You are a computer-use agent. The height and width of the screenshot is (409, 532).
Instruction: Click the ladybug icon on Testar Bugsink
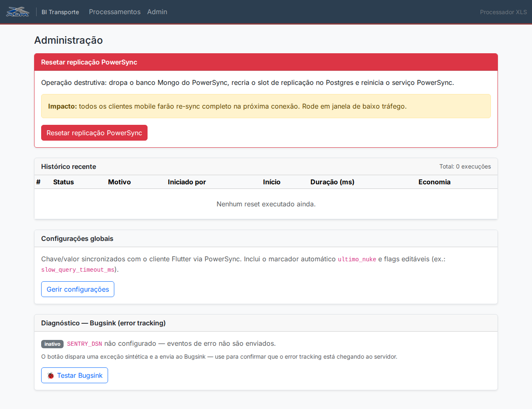(51, 375)
